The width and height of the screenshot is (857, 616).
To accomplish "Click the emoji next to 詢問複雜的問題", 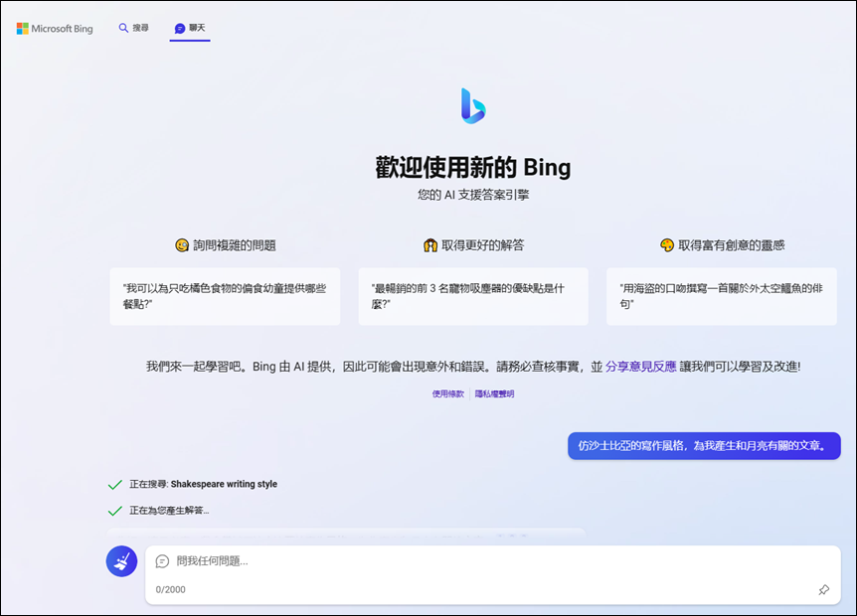I will tap(182, 245).
